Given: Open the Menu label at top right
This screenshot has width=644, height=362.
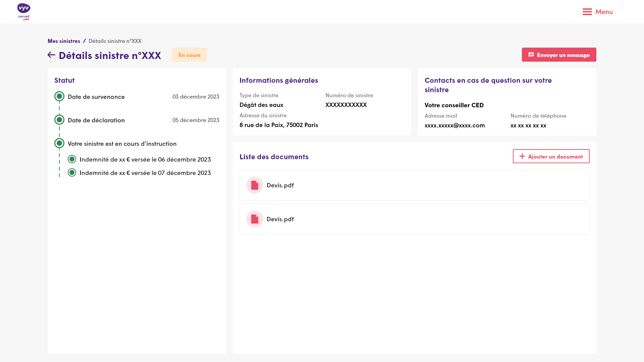Looking at the screenshot, I should [x=604, y=12].
